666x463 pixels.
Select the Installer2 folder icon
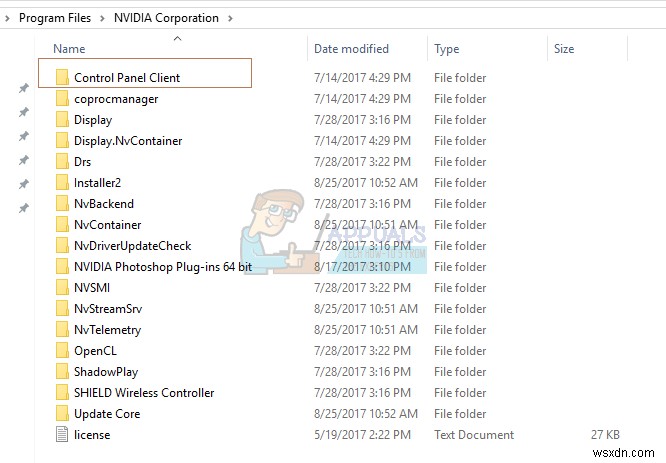tap(62, 182)
